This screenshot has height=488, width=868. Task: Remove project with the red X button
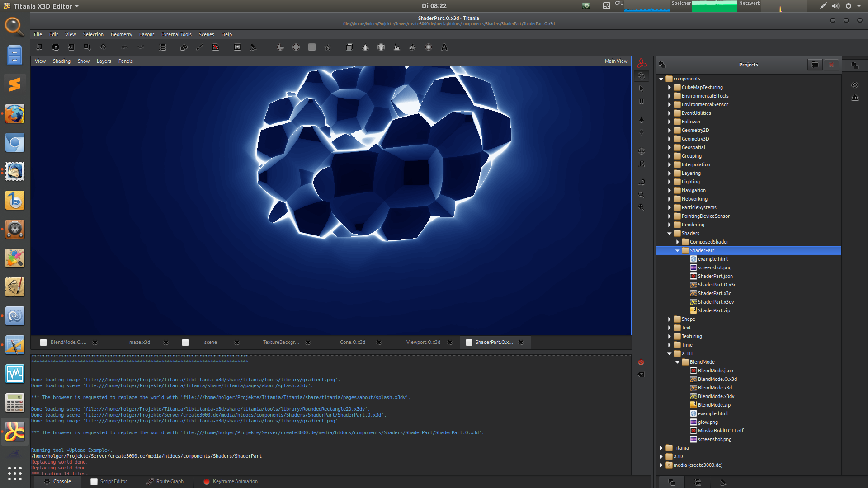tap(831, 64)
